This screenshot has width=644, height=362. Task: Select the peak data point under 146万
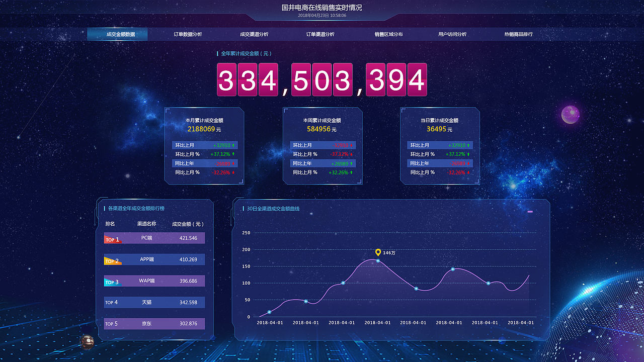click(x=378, y=260)
